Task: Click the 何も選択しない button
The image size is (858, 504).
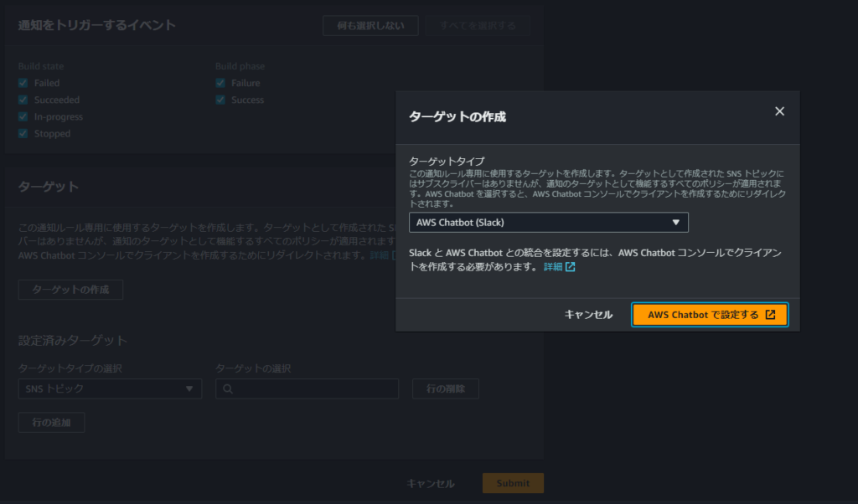Action: tap(370, 25)
